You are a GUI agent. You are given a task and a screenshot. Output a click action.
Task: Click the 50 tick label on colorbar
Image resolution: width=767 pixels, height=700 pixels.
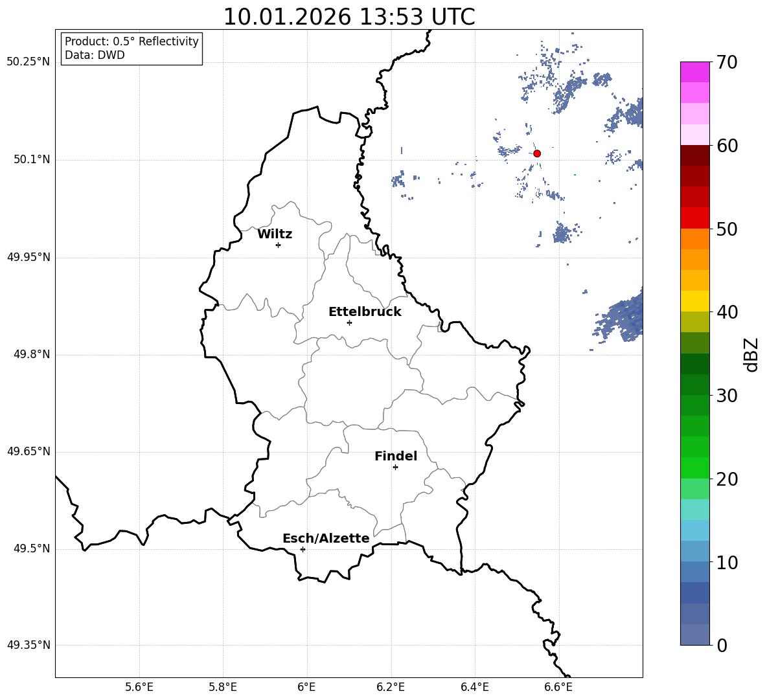tap(726, 229)
